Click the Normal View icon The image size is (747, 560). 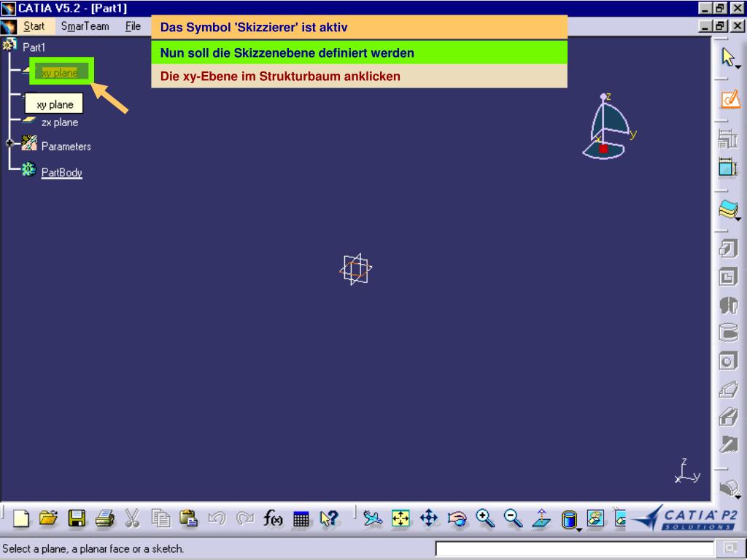[541, 518]
